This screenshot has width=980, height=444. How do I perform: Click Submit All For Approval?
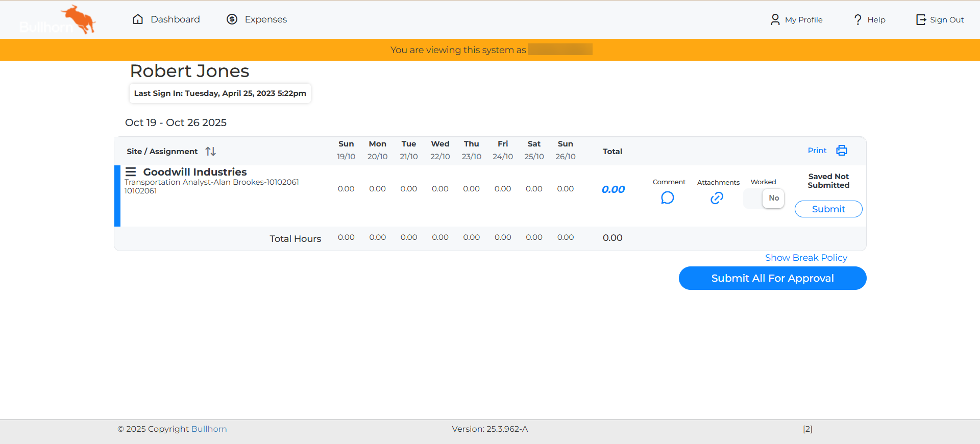tap(772, 278)
